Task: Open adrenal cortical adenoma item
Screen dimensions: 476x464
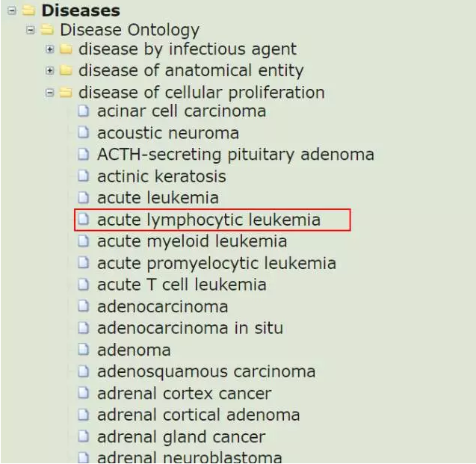Action: pyautogui.click(x=199, y=415)
